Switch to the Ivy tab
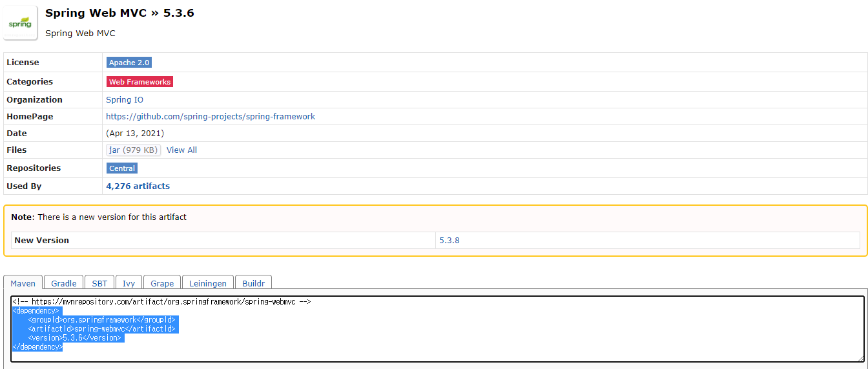Viewport: 868px width, 369px height. tap(129, 283)
